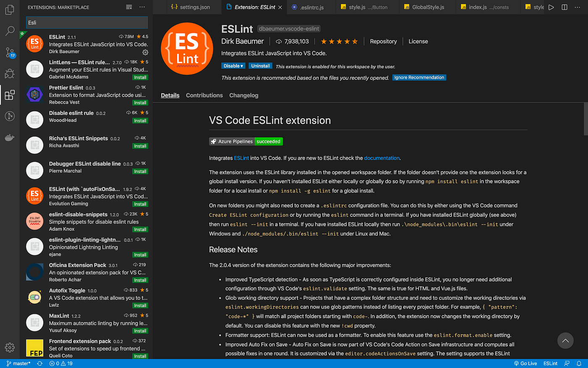The height and width of the screenshot is (368, 588).
Task: Open the Explorer view in activity bar
Action: coord(10,9)
